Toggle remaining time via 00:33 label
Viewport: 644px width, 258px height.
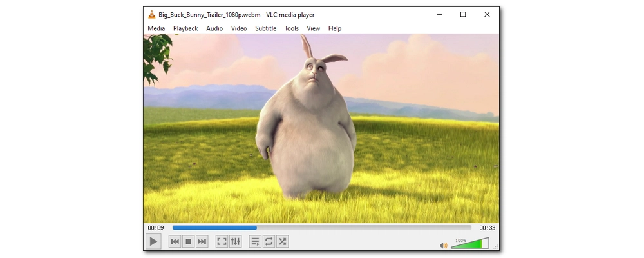pyautogui.click(x=487, y=228)
